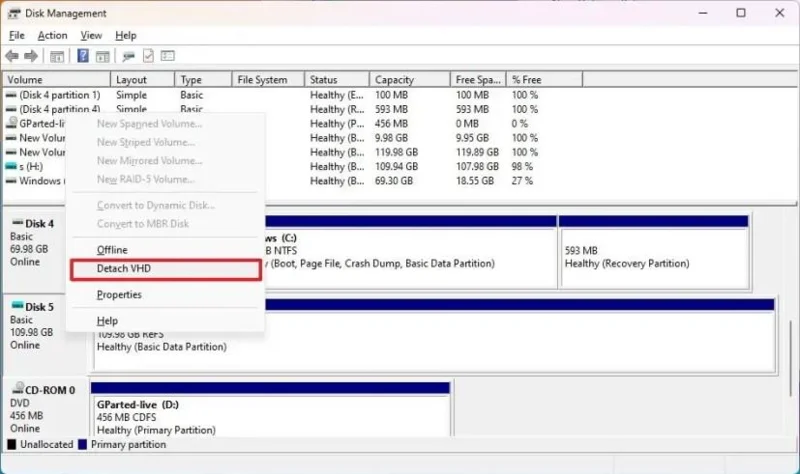Click the greyed New RAID-5 Volume entry
The height and width of the screenshot is (474, 800).
(x=166, y=180)
